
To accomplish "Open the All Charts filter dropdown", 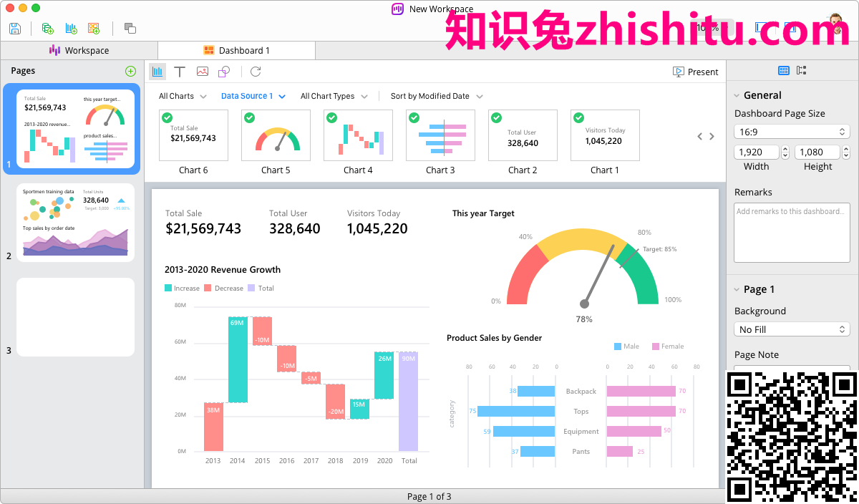I will pyautogui.click(x=183, y=96).
